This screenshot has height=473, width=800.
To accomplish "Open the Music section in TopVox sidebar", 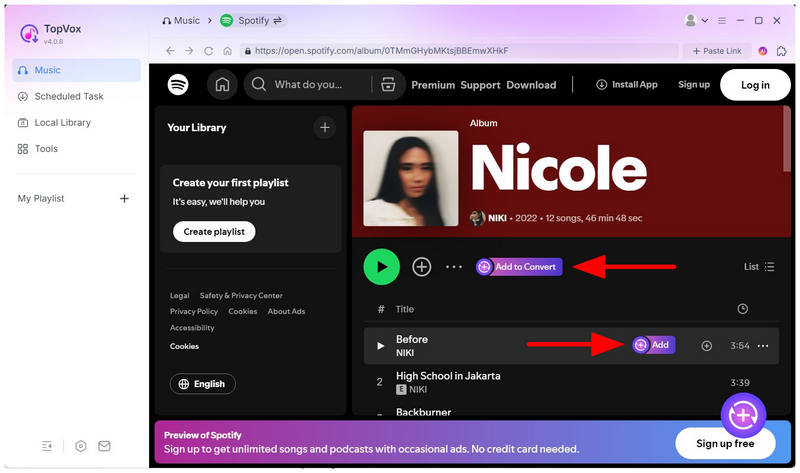I will (x=76, y=70).
